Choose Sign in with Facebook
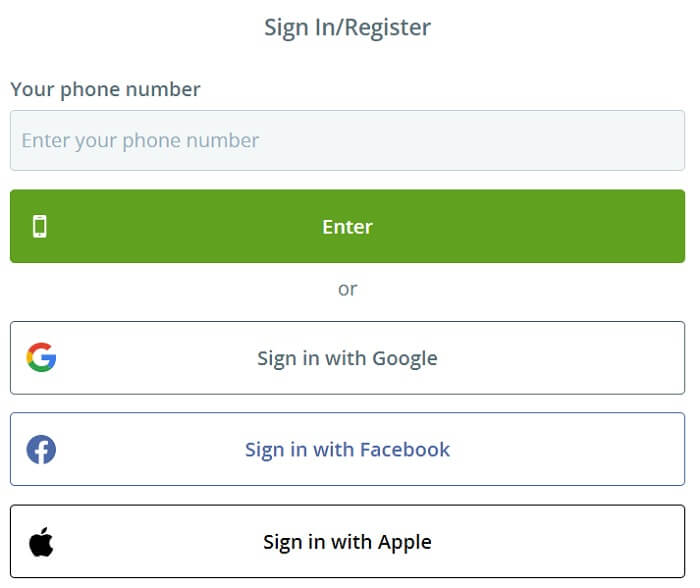This screenshot has width=700, height=588. coord(347,449)
